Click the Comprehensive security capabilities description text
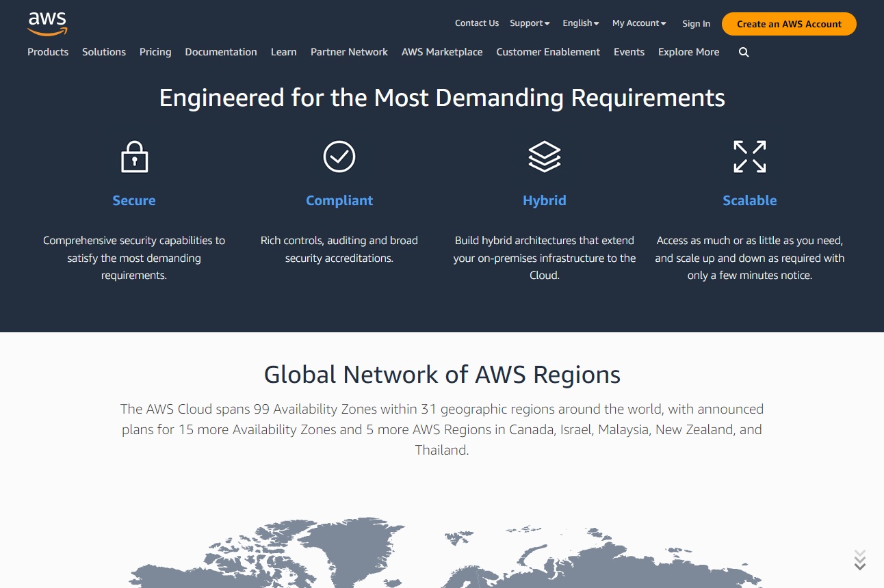The image size is (884, 588). pyautogui.click(x=134, y=258)
